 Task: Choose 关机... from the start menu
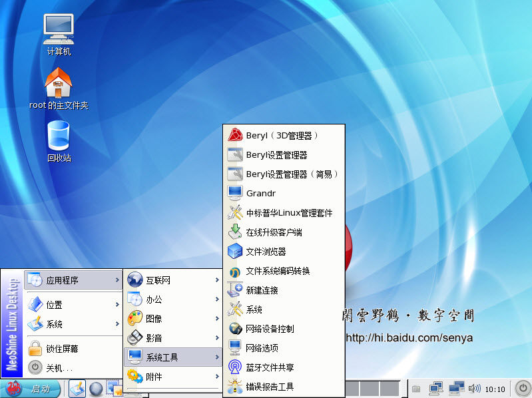(x=73, y=367)
